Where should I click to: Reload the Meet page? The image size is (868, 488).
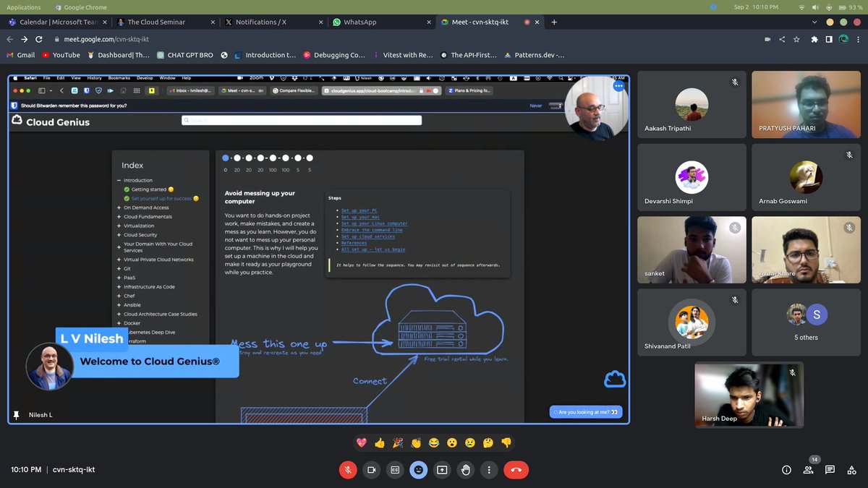point(41,39)
